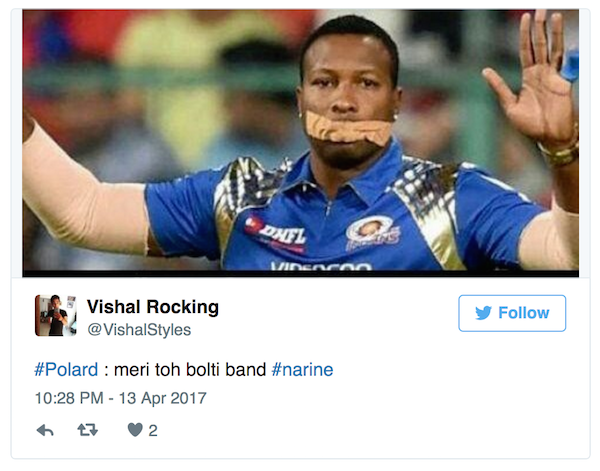Viewport: 600px width, 471px height.
Task: Open the 10:28 PM - 13 Apr 2017 timestamp
Action: (x=120, y=398)
